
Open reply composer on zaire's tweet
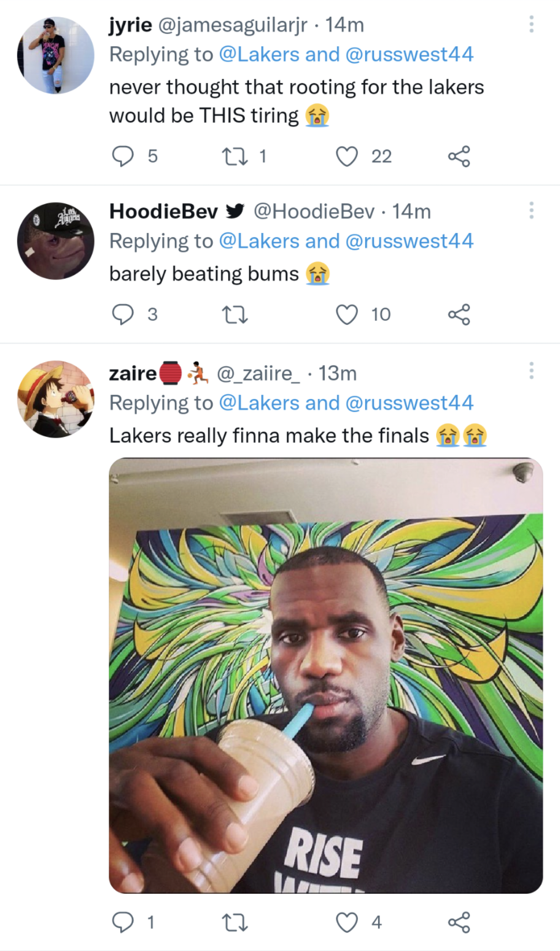(124, 922)
